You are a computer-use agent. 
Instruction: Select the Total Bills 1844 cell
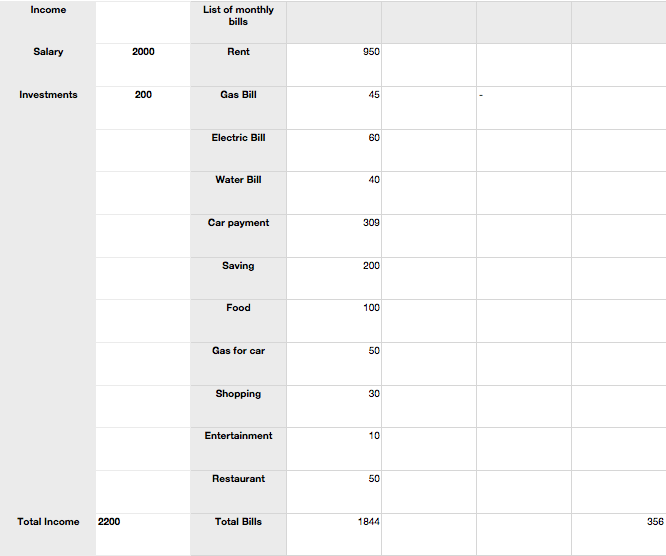(x=334, y=533)
